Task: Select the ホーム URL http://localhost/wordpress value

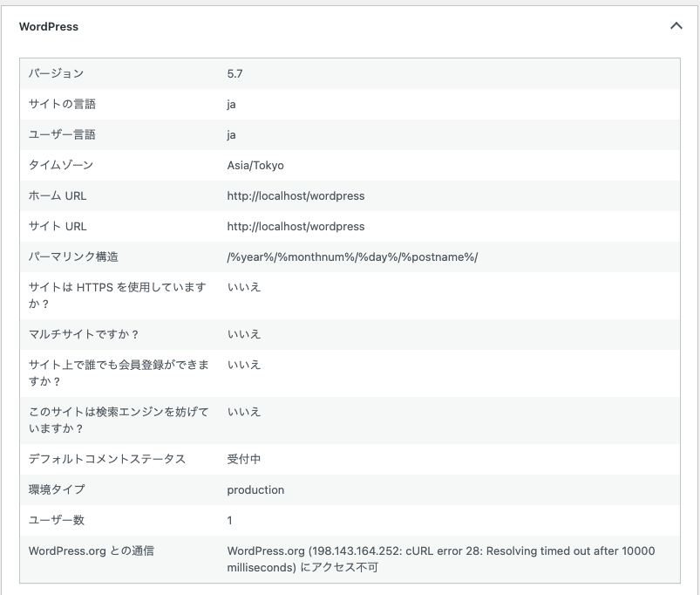Action: pyautogui.click(x=296, y=195)
